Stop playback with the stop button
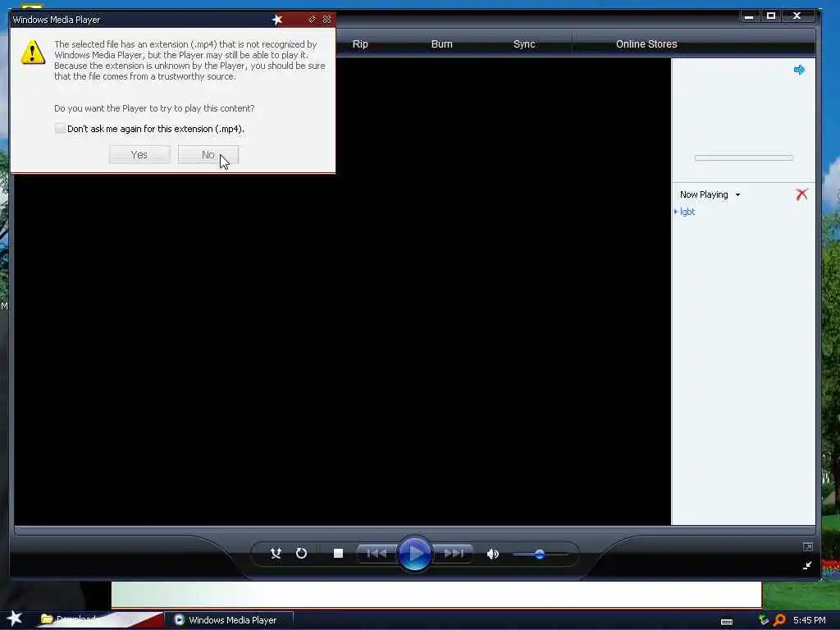 [x=338, y=554]
